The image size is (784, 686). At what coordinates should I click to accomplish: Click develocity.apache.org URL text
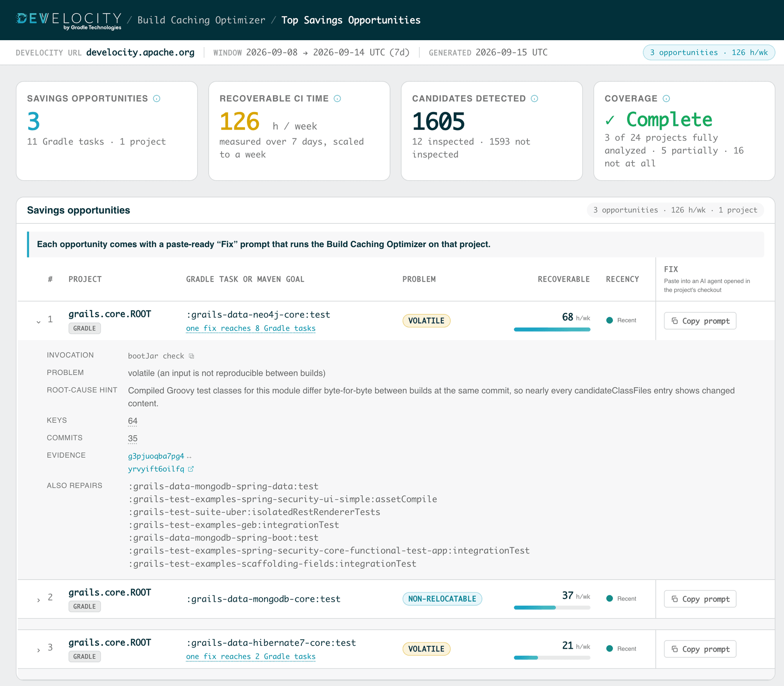click(140, 52)
